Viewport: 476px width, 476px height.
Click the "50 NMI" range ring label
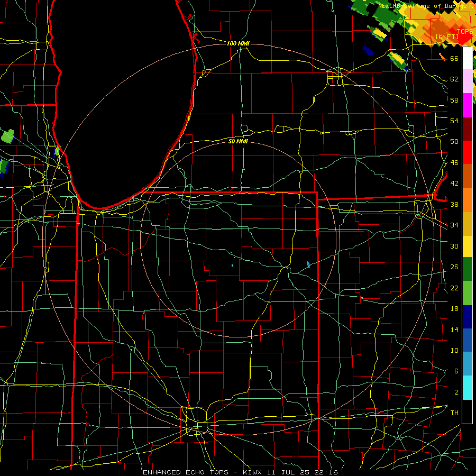[x=238, y=141]
